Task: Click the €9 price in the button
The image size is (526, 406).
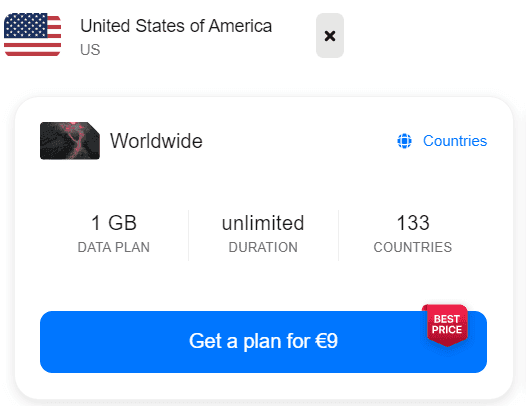Action: [326, 341]
